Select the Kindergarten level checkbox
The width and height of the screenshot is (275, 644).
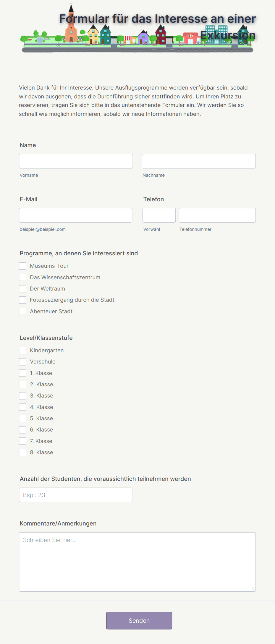click(22, 350)
